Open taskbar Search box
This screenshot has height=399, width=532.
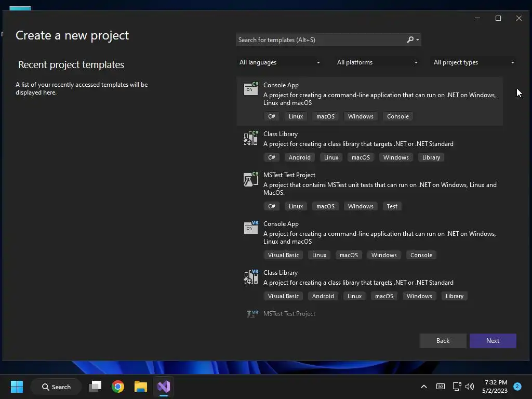[x=56, y=387]
